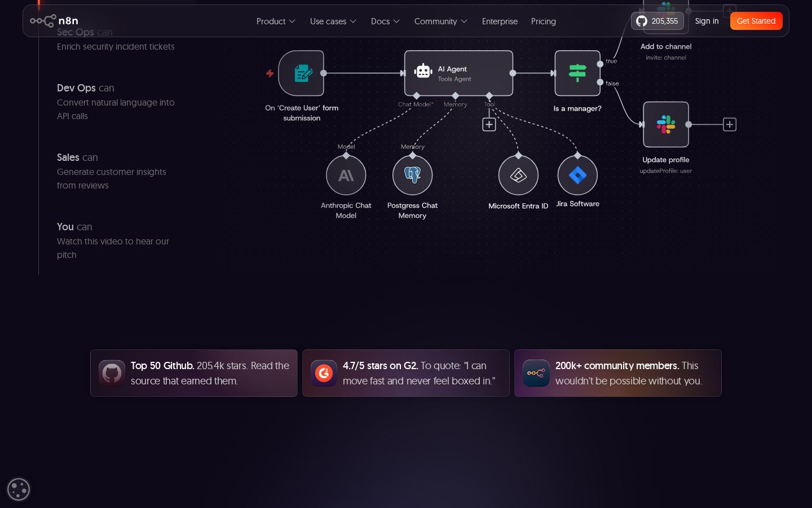Open the 4.7/5 stars on G2 card

pos(406,373)
